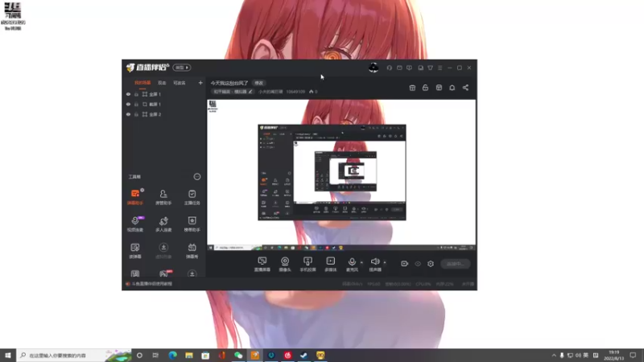Open the Windows notification center
The width and height of the screenshot is (644, 362).
(x=633, y=356)
